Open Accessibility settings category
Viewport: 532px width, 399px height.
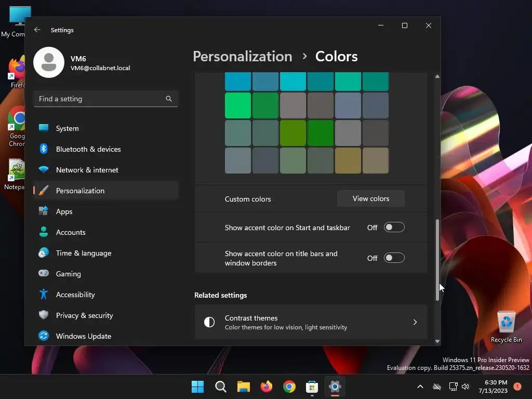pyautogui.click(x=106, y=295)
